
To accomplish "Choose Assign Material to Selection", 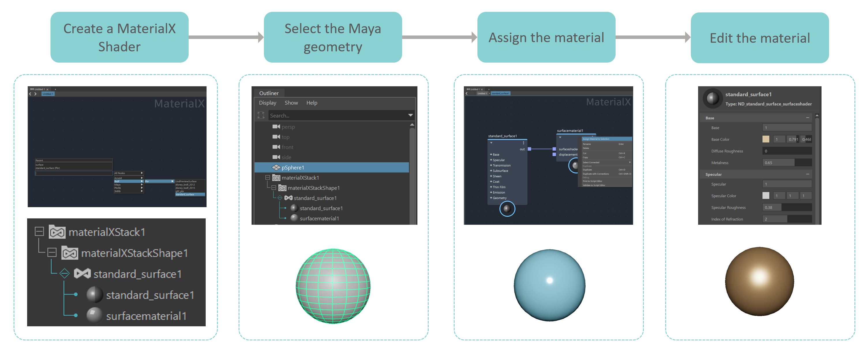I will click(x=596, y=139).
